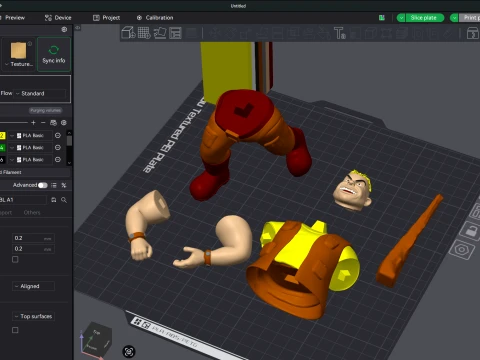This screenshot has width=480, height=360.
Task: Click the black filament color swatch
Action: coord(2,160)
